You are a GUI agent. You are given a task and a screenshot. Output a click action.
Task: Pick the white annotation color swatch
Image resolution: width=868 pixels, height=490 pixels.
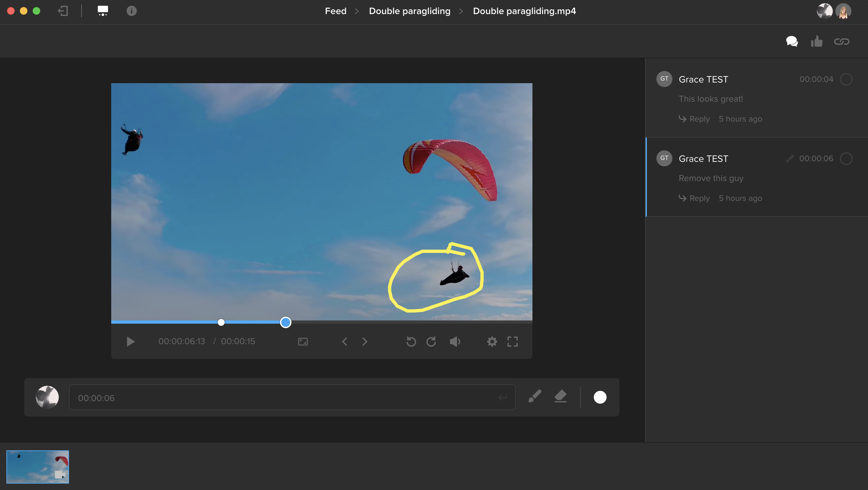coord(600,397)
